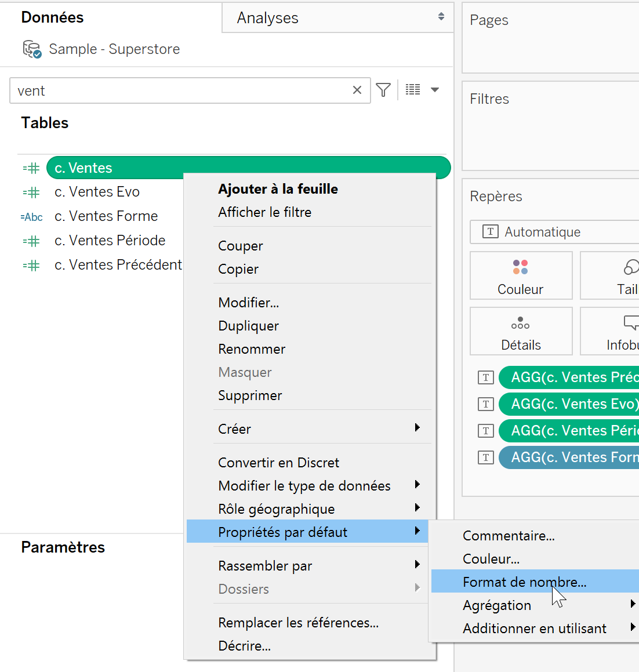
Task: Click the Pages shelf title
Action: tap(489, 20)
